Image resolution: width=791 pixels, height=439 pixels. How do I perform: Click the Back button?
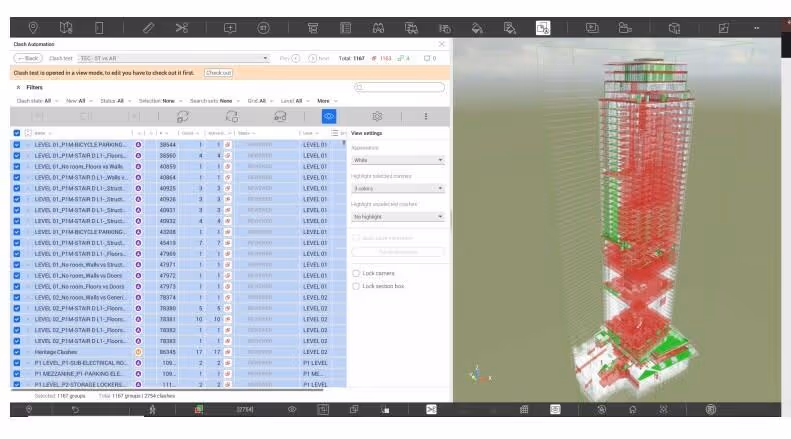tap(28, 59)
